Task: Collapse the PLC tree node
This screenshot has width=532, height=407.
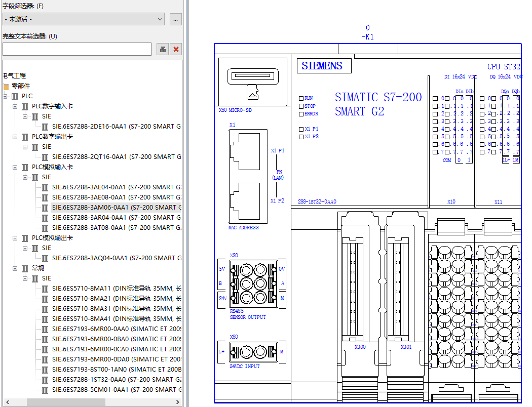Action: coord(5,96)
